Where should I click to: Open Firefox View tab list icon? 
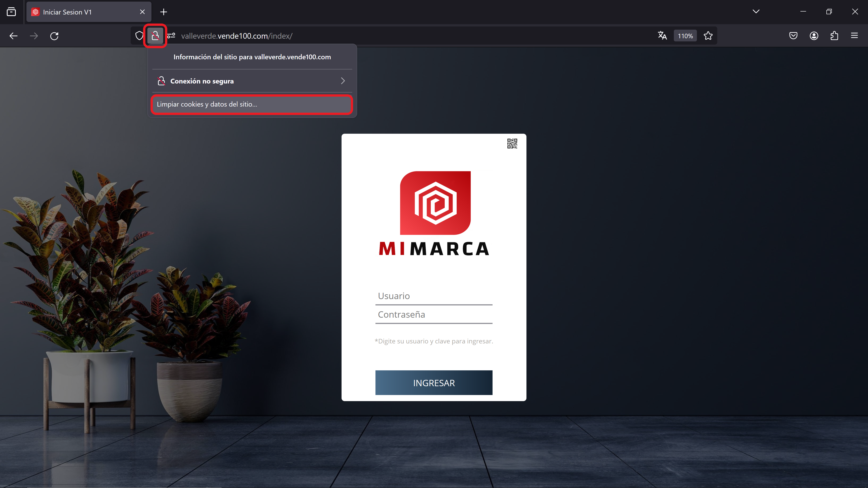(x=11, y=12)
